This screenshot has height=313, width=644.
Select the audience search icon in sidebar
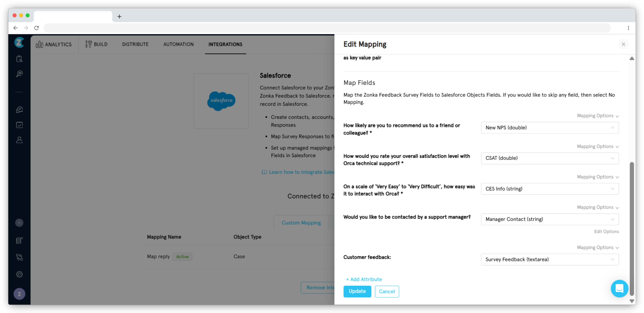19,74
